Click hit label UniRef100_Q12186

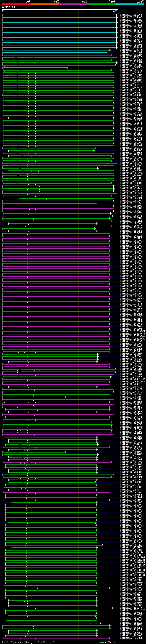[131, 427]
